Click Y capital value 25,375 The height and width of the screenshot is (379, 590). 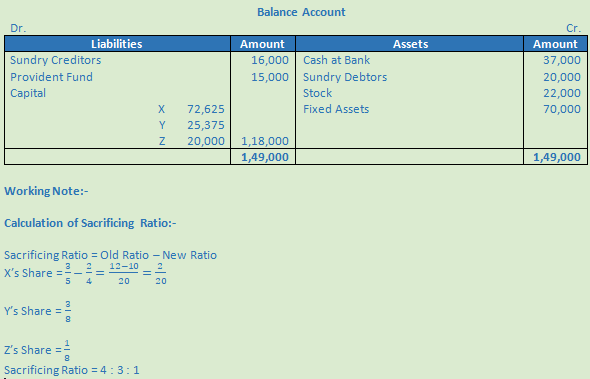pos(206,125)
